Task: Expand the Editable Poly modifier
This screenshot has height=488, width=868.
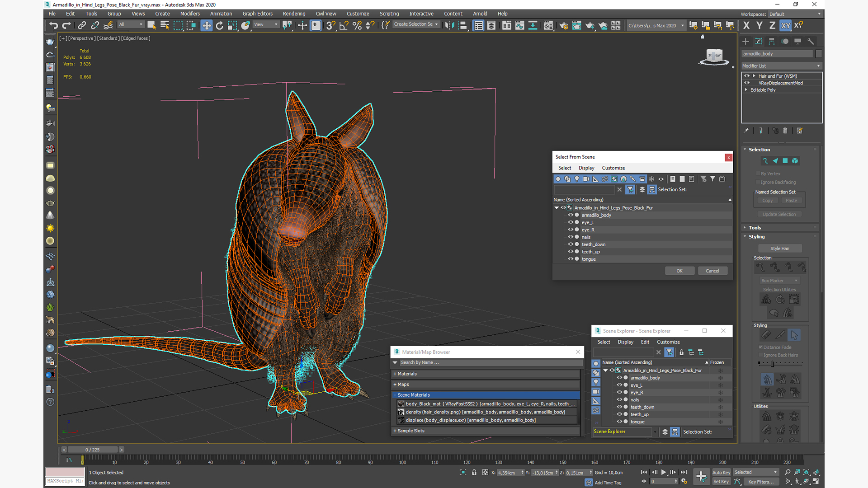Action: pyautogui.click(x=746, y=90)
